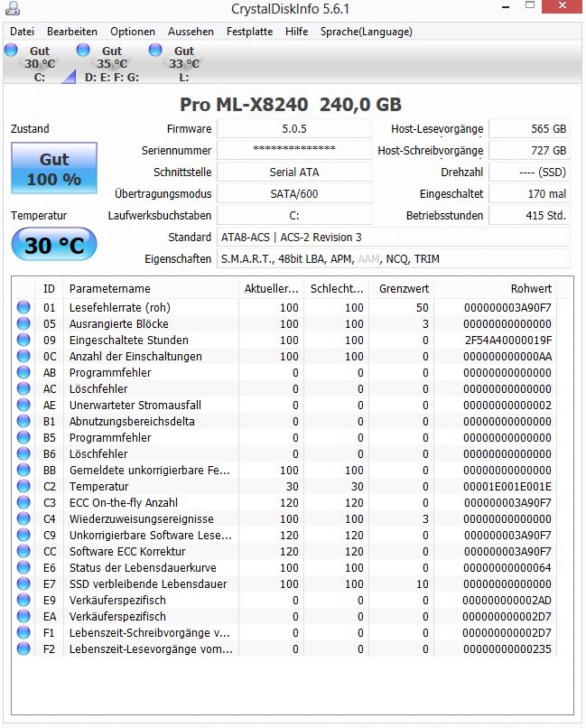Click the Übertragungsmodus field SATA/600

(x=294, y=193)
